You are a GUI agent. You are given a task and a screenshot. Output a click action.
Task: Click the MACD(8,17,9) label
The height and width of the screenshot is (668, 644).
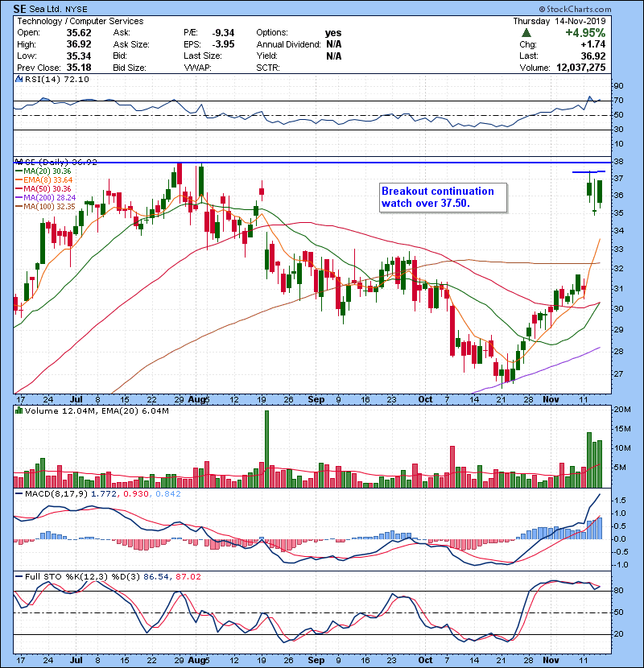coord(56,494)
